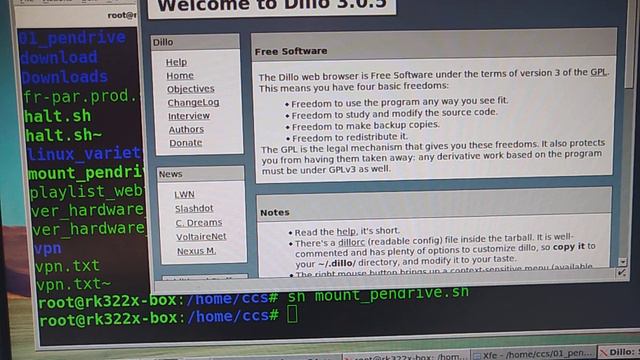
Task: Click the 01_pendrive directory in terminal listing
Action: (x=72, y=38)
